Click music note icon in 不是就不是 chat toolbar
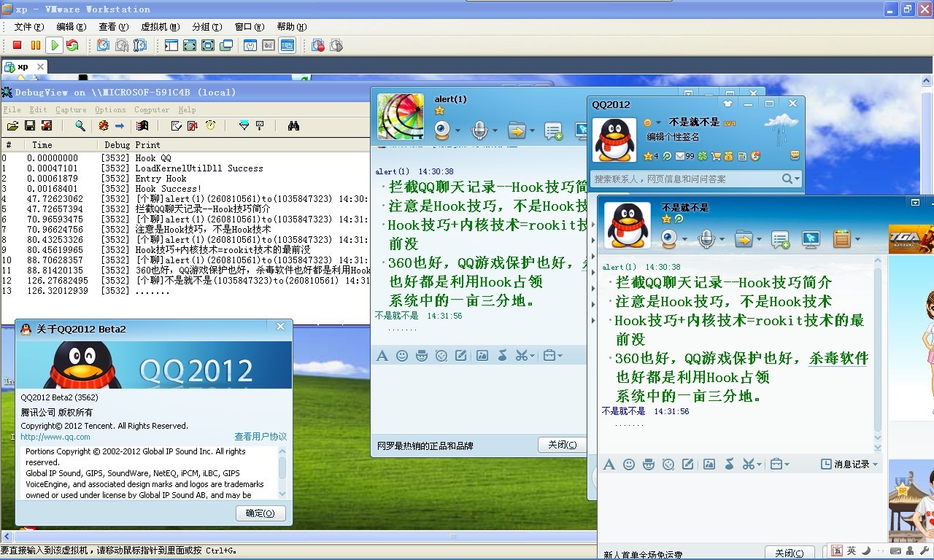Screen dimensions: 934x560 (728, 464)
